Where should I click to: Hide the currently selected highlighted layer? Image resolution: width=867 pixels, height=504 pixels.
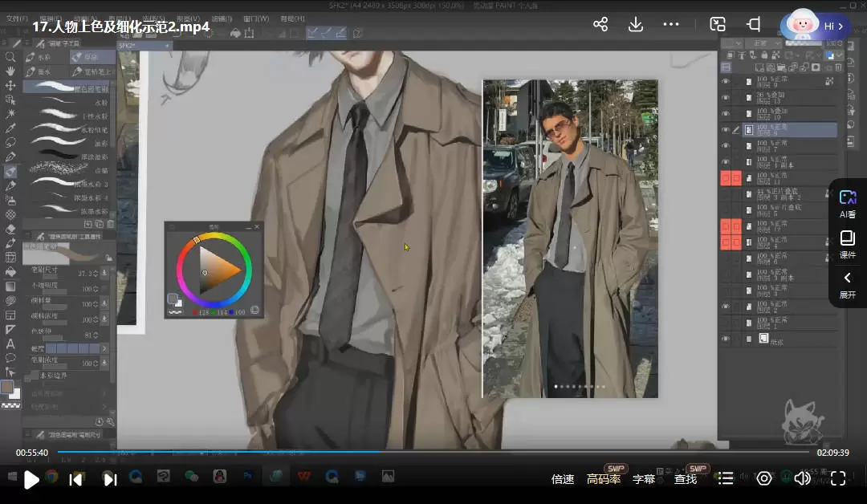tap(726, 129)
